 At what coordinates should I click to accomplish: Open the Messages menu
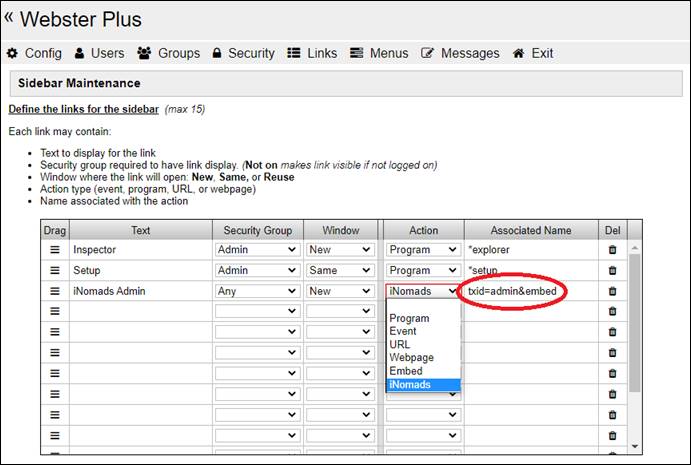(x=460, y=53)
